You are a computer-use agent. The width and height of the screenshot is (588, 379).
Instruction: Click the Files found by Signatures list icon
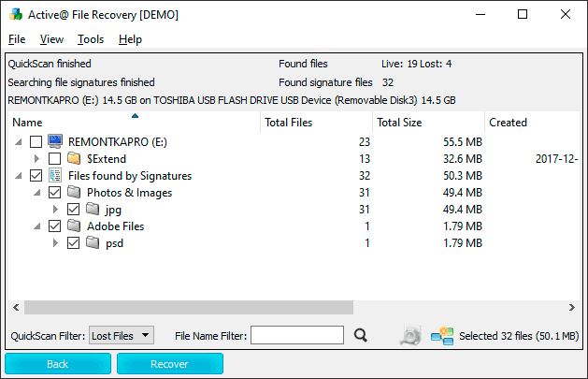[x=56, y=175]
